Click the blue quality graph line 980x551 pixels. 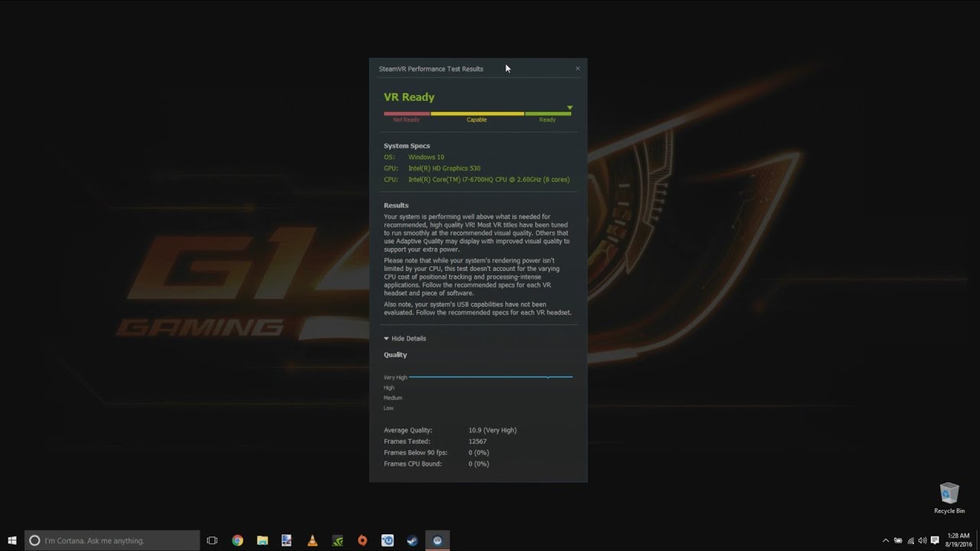(491, 377)
